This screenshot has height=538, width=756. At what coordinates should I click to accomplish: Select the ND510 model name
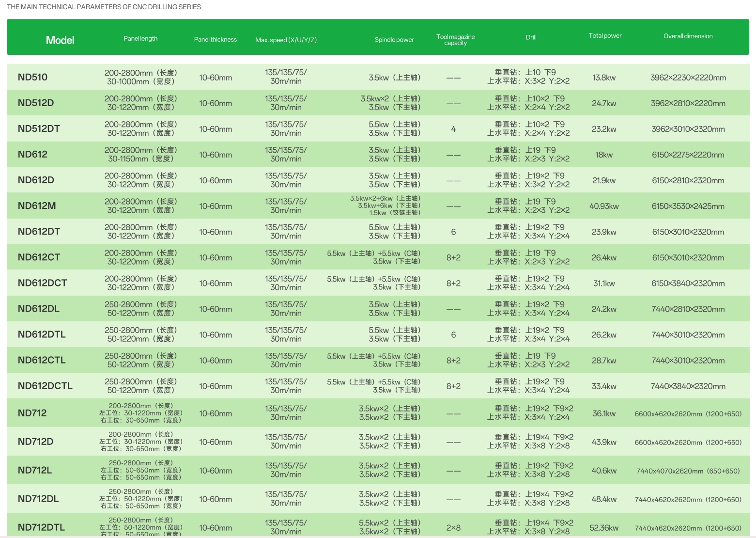pos(32,77)
